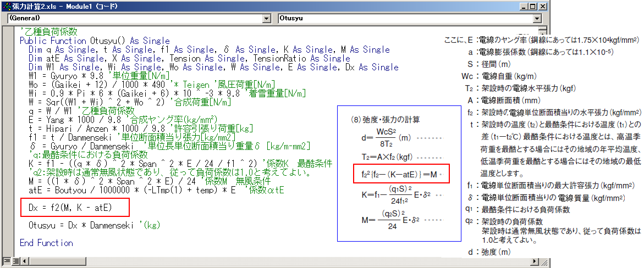
Task: Click the formula T2=A×f2(kgf)
Action: pos(387,157)
